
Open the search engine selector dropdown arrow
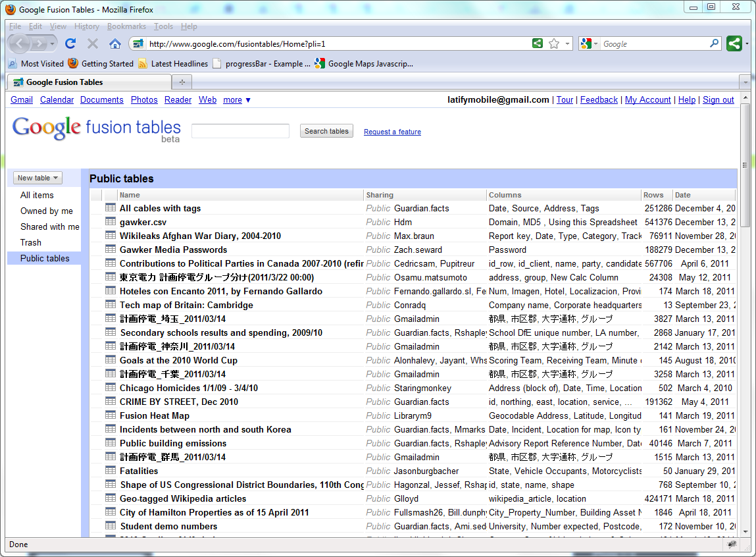point(595,43)
